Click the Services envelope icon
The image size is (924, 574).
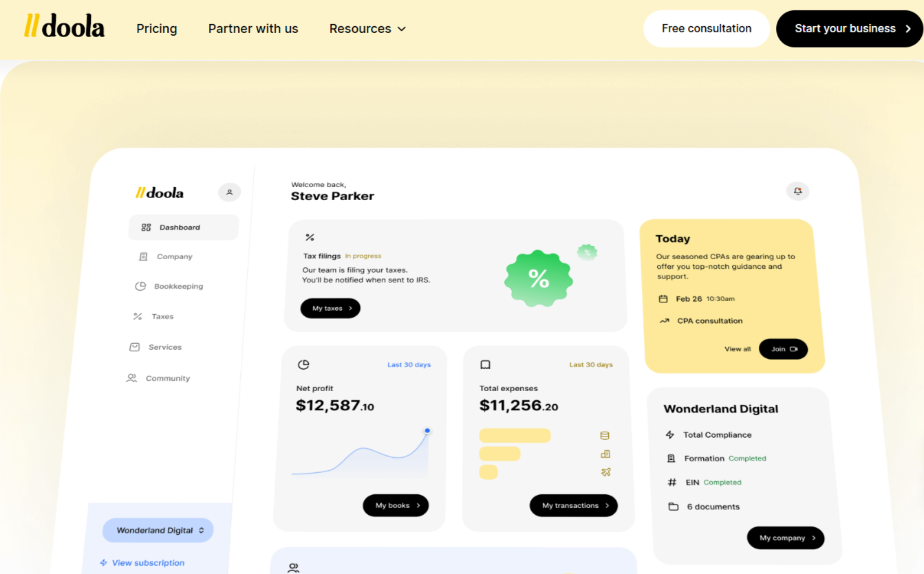(135, 347)
